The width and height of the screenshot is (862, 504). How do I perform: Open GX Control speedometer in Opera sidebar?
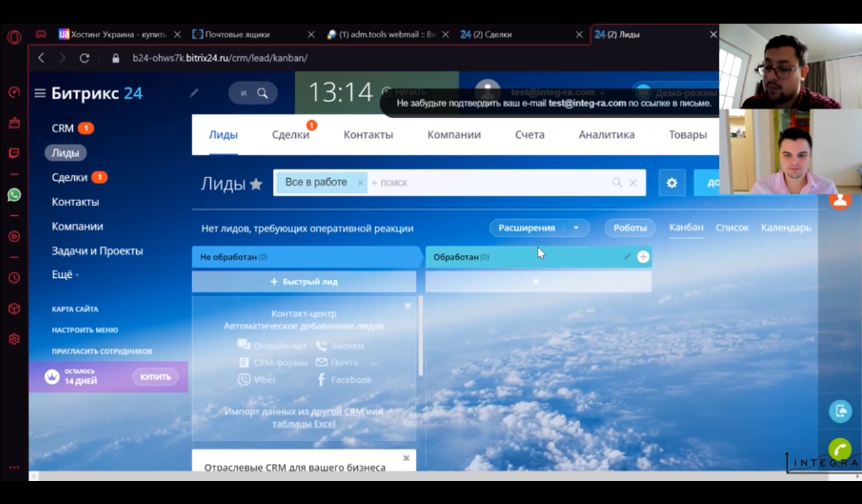14,92
